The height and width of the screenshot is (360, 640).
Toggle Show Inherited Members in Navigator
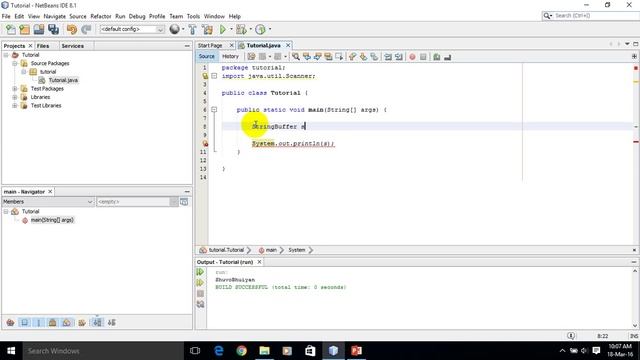coord(11,323)
